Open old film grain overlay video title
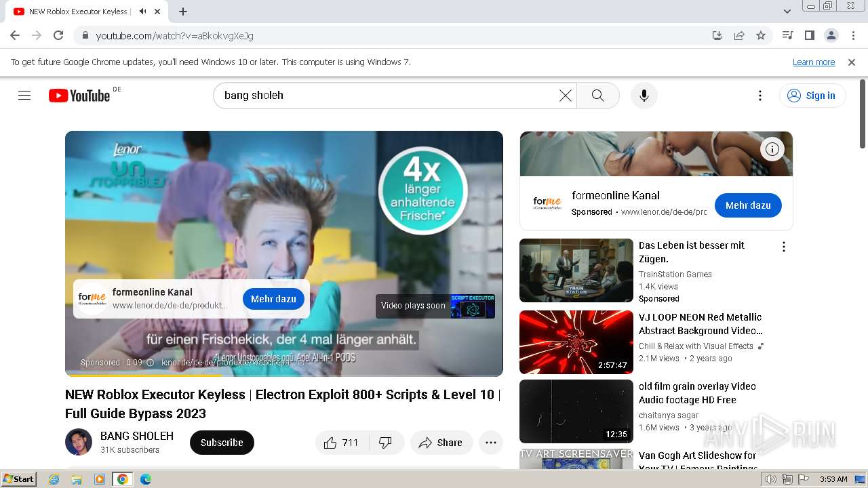The width and height of the screenshot is (868, 488). [697, 393]
